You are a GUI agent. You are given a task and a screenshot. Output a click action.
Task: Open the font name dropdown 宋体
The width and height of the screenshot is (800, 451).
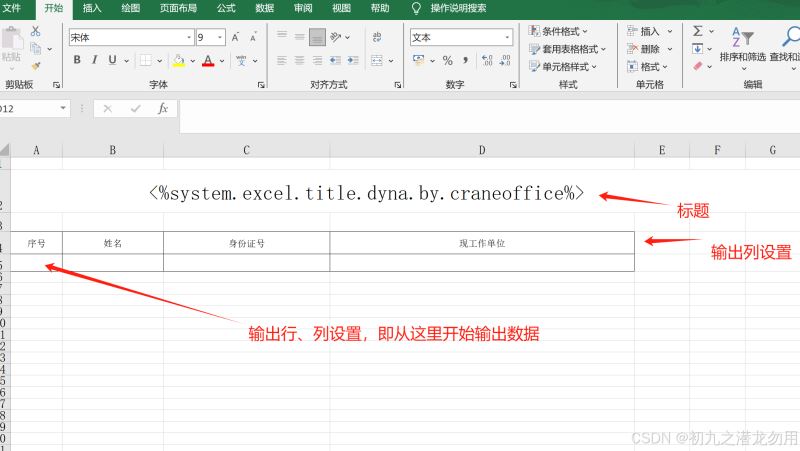click(x=189, y=37)
